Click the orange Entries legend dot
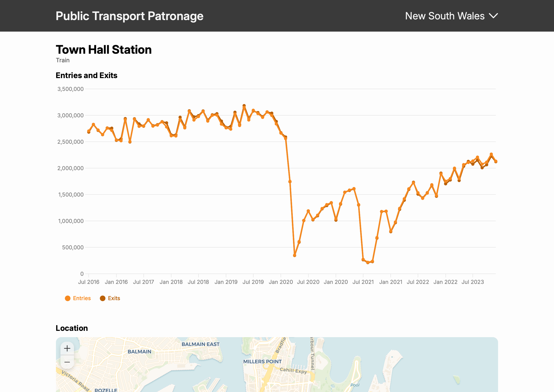The height and width of the screenshot is (392, 554). 68,298
